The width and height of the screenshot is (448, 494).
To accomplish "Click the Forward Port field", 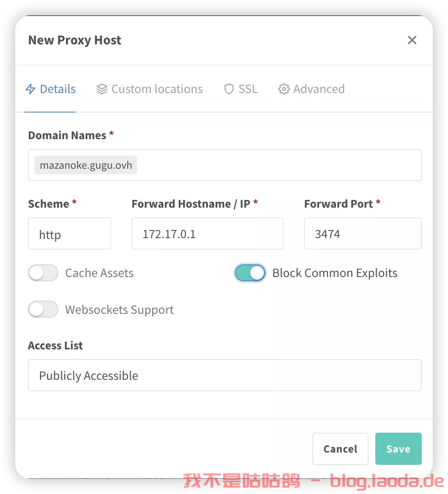I will coord(363,233).
